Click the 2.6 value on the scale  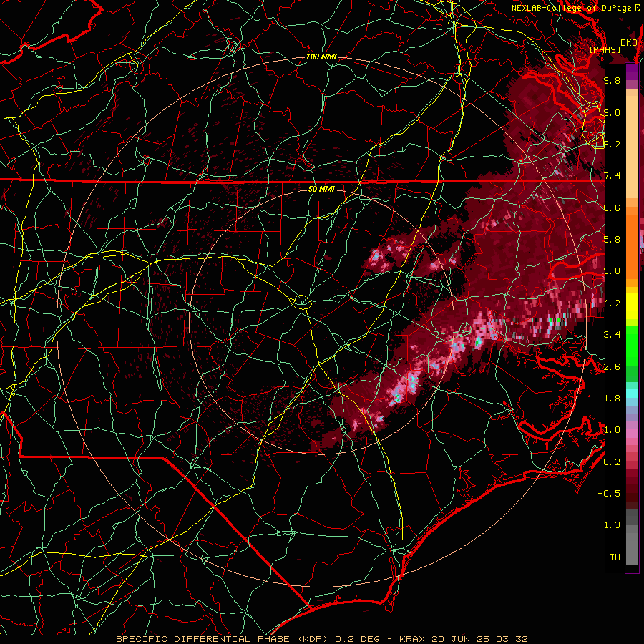coord(612,367)
